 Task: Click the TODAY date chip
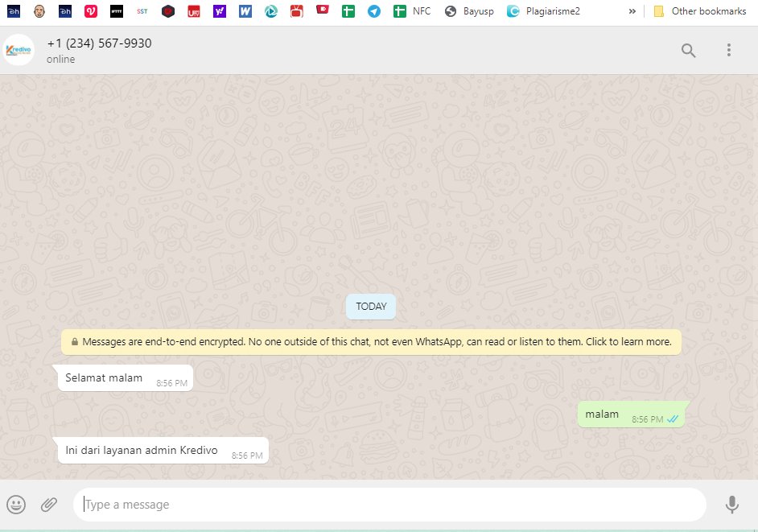click(x=371, y=307)
